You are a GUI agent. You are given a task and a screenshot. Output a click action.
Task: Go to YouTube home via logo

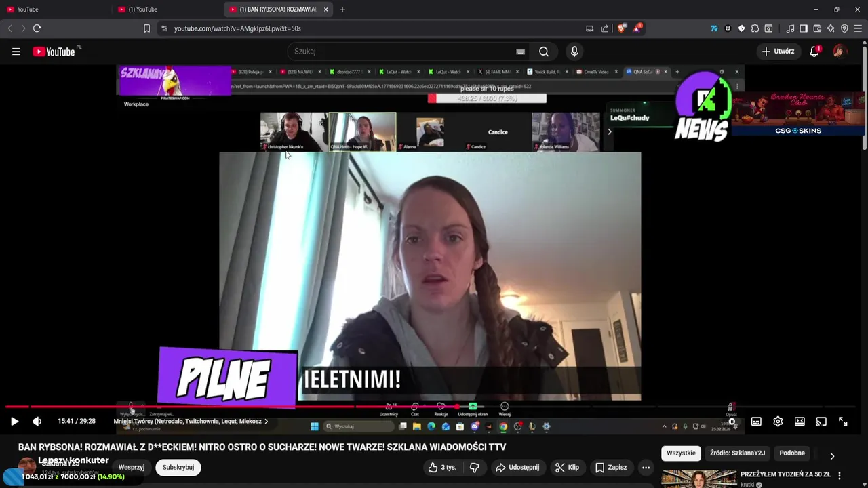pos(54,52)
